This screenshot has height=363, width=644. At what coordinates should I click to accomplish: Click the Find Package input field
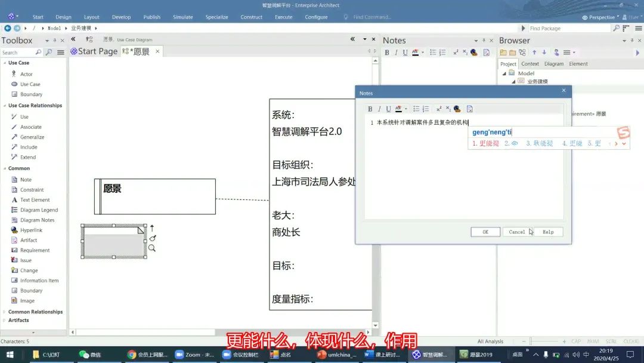(x=569, y=29)
